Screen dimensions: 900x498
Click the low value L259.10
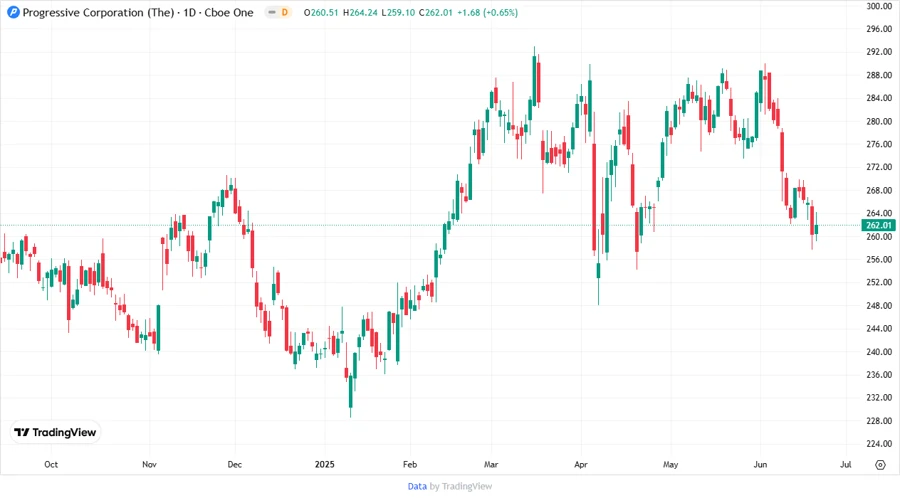(x=398, y=13)
